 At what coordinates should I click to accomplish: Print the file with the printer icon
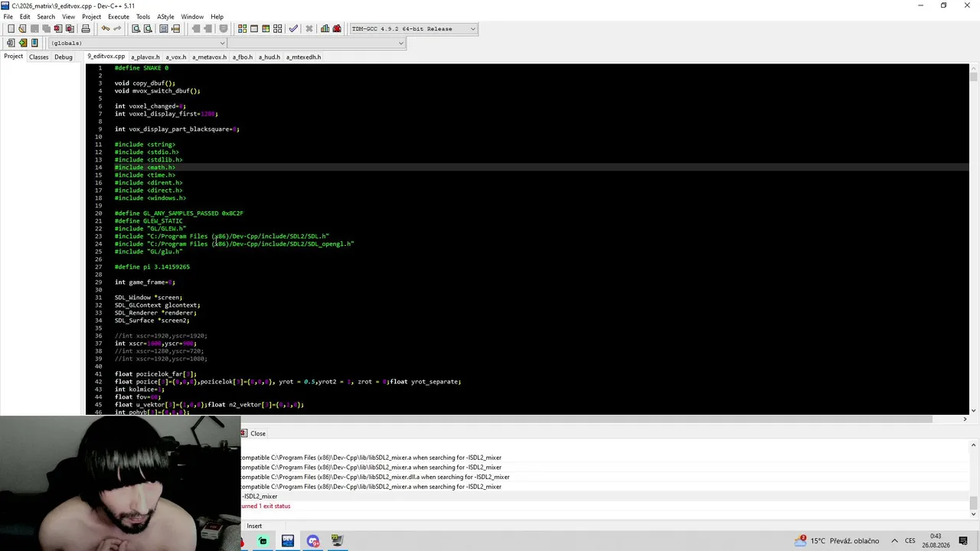pyautogui.click(x=86, y=29)
